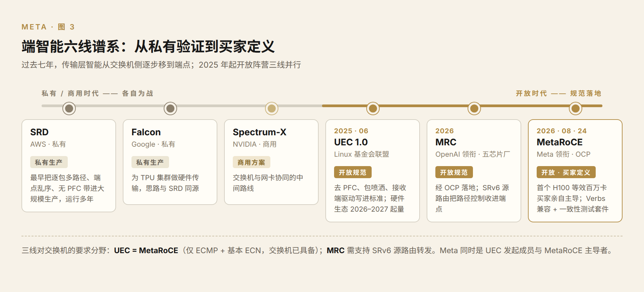Select the timeline dot above the Falcon card

(170, 108)
